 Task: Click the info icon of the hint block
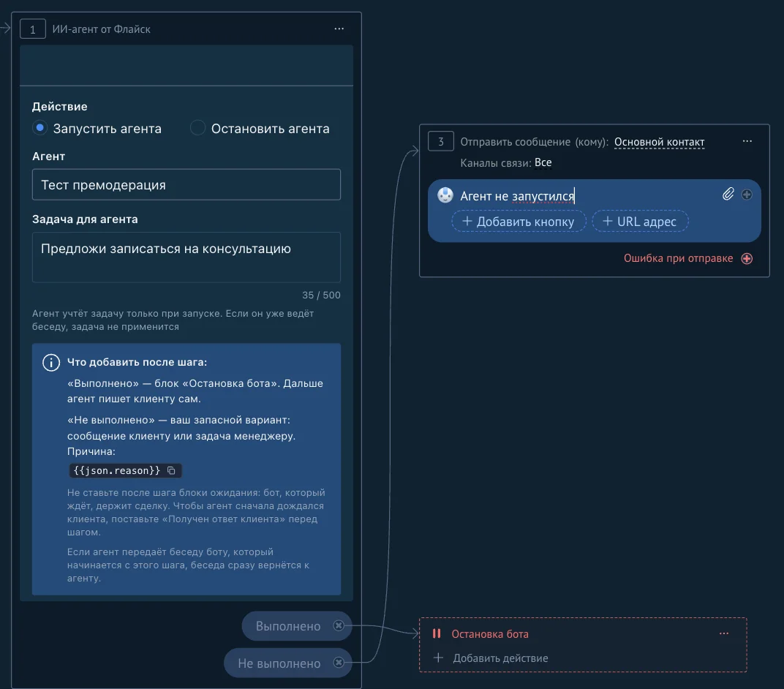click(x=51, y=363)
